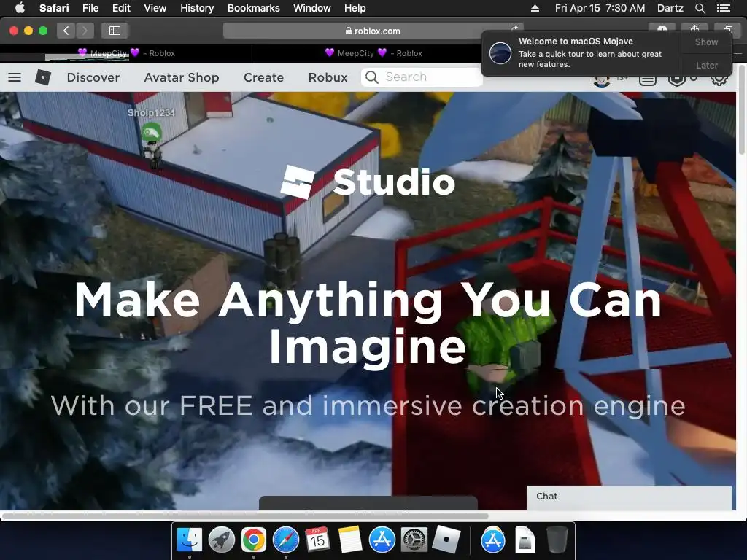Open the Create link in the Roblox header

[263, 77]
